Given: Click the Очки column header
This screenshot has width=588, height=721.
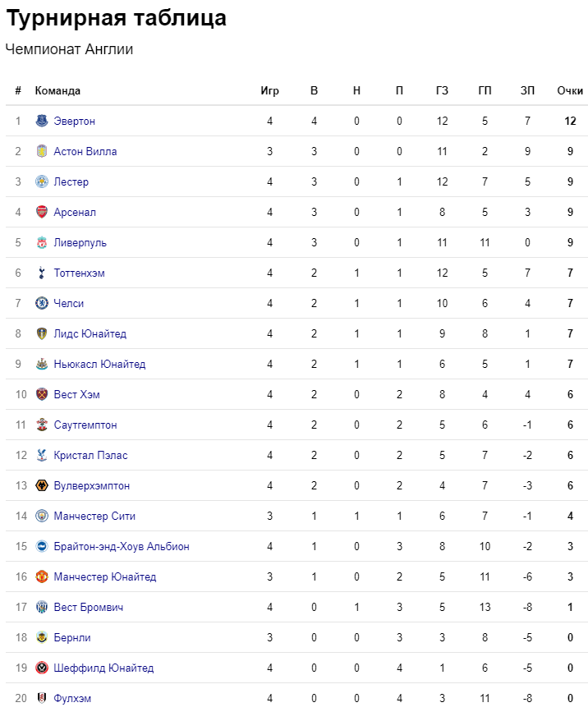Looking at the screenshot, I should [x=569, y=90].
